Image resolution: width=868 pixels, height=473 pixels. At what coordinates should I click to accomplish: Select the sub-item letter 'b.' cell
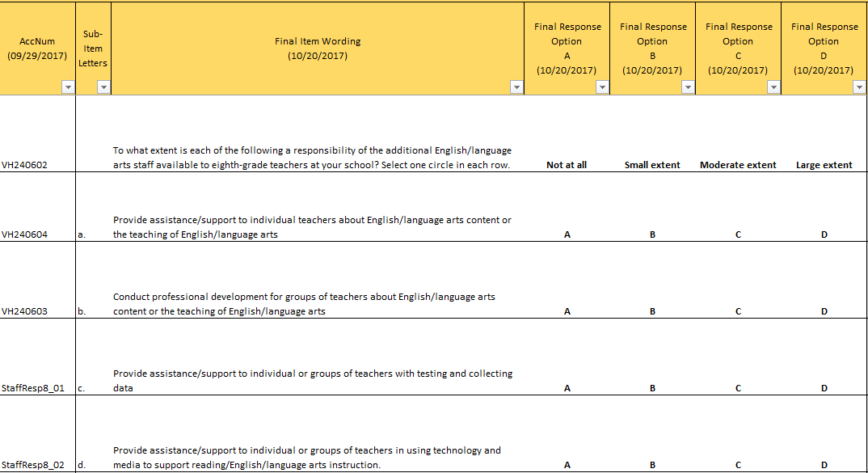pos(93,280)
